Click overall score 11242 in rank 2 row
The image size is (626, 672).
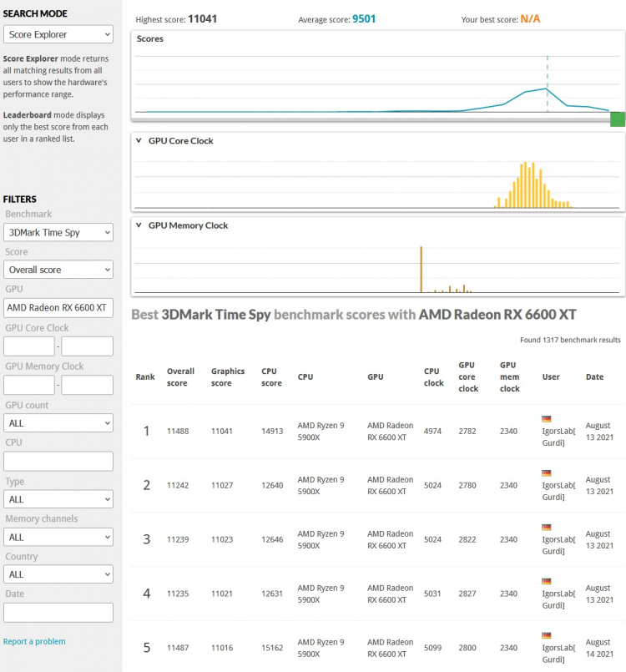(x=178, y=485)
